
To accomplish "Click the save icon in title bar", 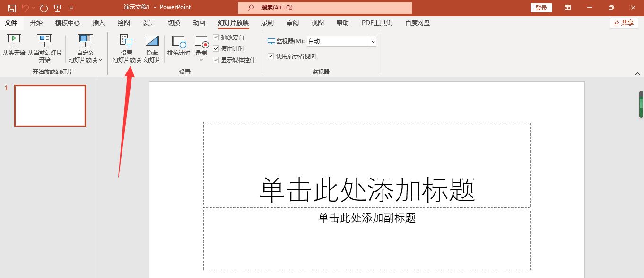I will [12, 8].
